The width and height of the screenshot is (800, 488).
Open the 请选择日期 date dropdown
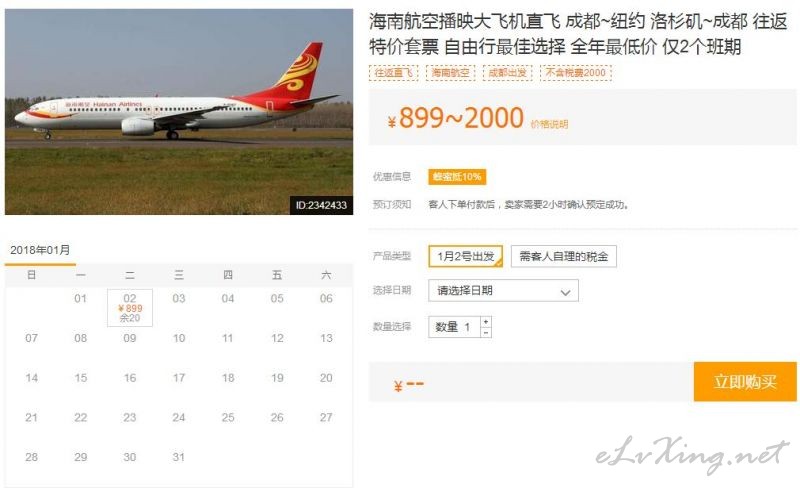(x=503, y=290)
